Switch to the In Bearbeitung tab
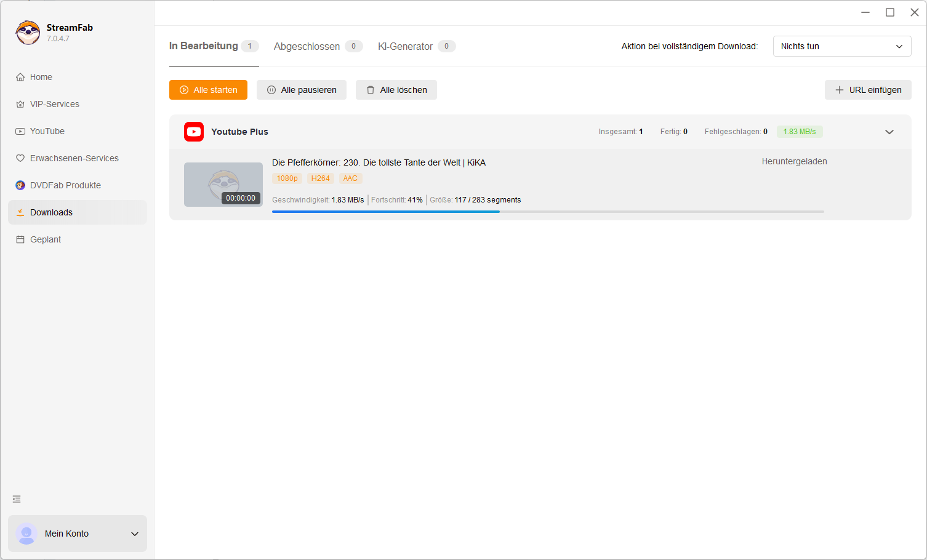927x560 pixels. coord(214,46)
